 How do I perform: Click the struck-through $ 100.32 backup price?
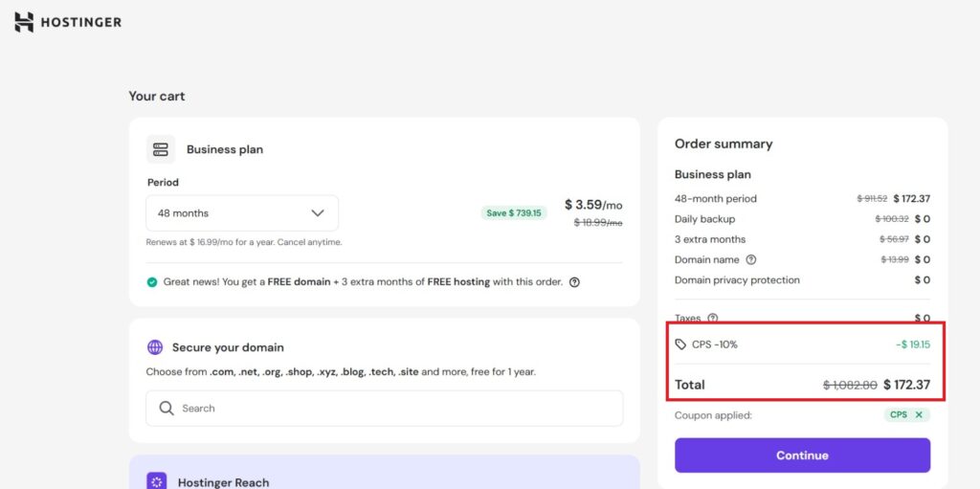(892, 219)
